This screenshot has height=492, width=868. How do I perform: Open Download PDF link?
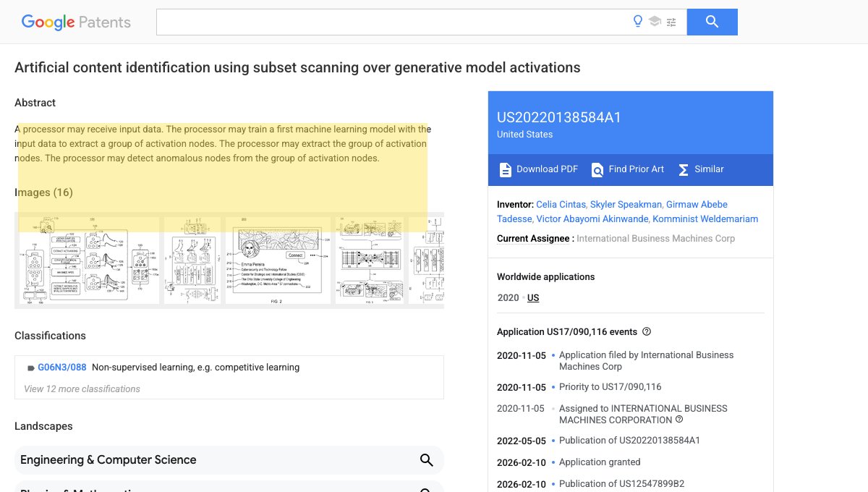[x=547, y=169]
